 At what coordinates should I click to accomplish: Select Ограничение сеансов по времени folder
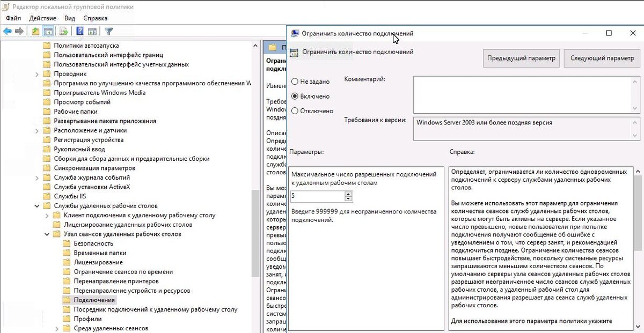123,272
